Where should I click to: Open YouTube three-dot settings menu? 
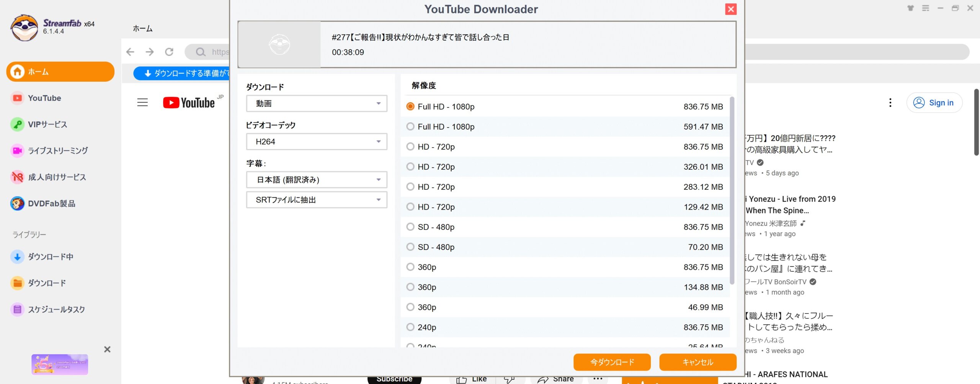[890, 102]
